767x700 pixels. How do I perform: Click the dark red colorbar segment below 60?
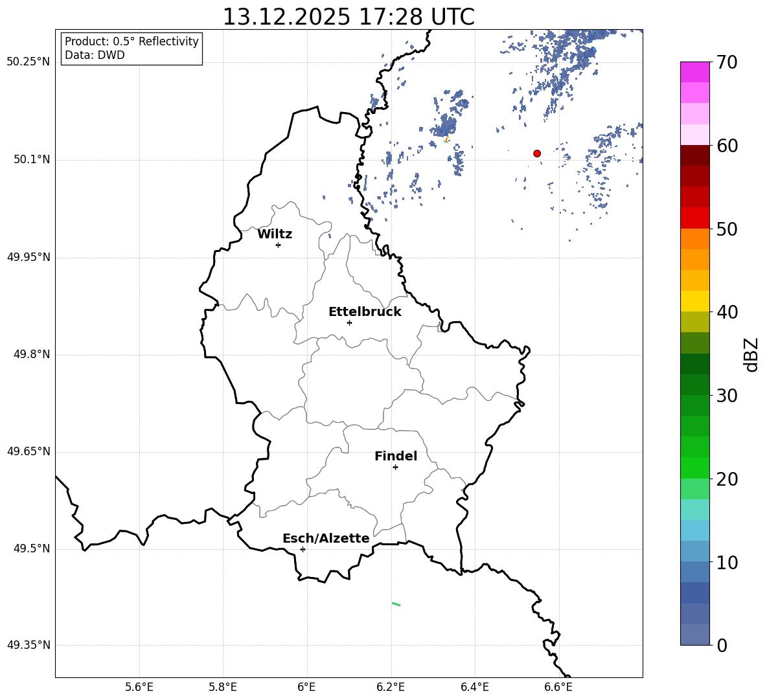[695, 156]
